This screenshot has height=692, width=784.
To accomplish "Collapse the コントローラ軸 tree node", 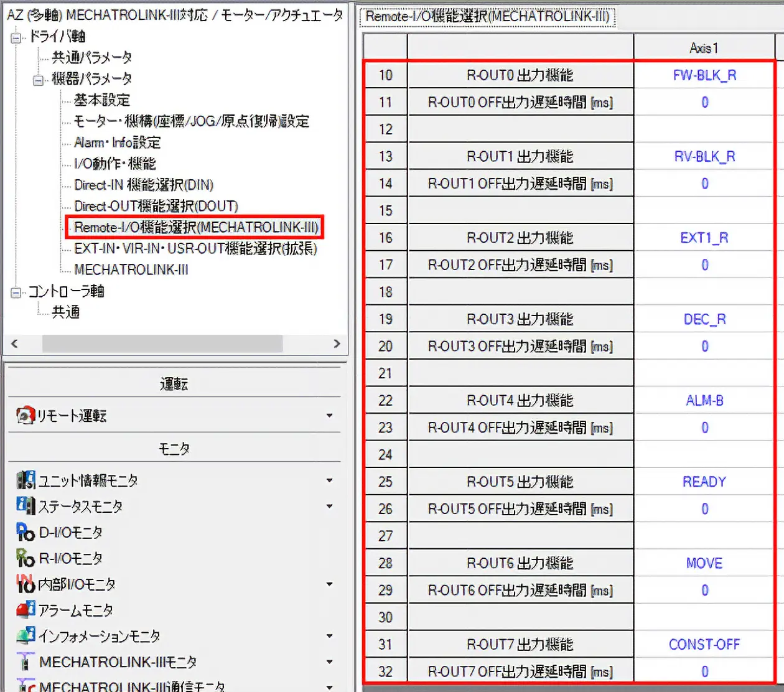I will (x=16, y=292).
